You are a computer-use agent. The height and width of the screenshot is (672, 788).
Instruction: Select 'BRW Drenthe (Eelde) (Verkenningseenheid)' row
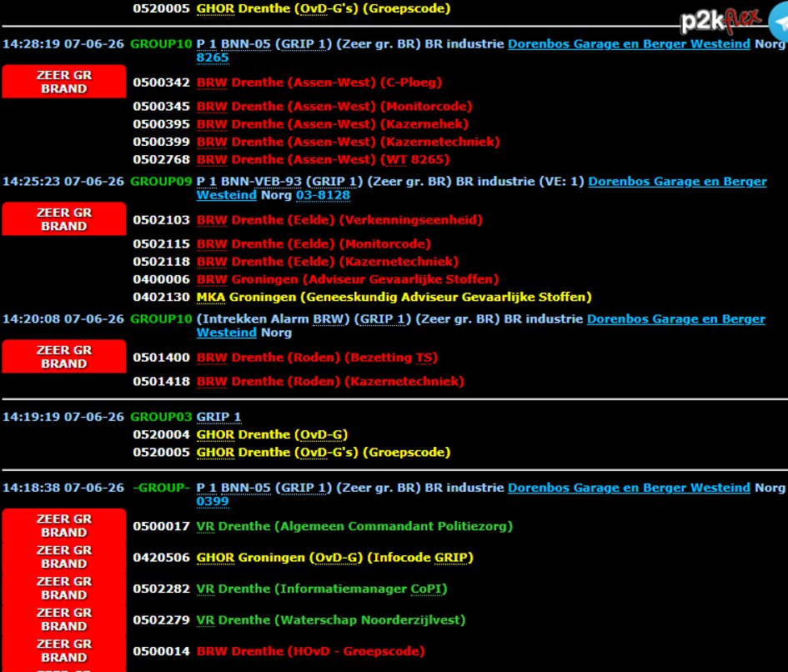339,220
